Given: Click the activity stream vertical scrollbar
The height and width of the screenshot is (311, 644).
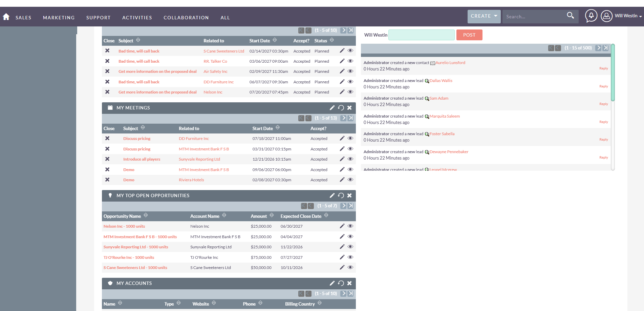Looking at the screenshot, I should click(613, 72).
